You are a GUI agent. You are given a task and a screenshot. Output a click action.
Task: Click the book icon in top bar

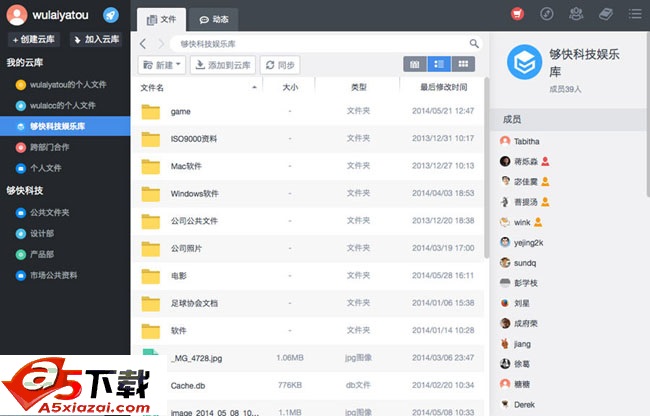pyautogui.click(x=606, y=14)
